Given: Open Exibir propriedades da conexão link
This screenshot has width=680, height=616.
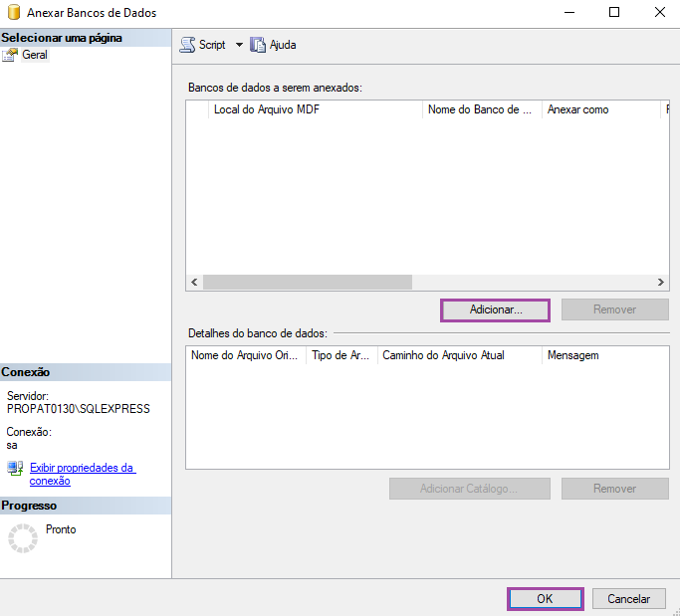Looking at the screenshot, I should [x=83, y=475].
